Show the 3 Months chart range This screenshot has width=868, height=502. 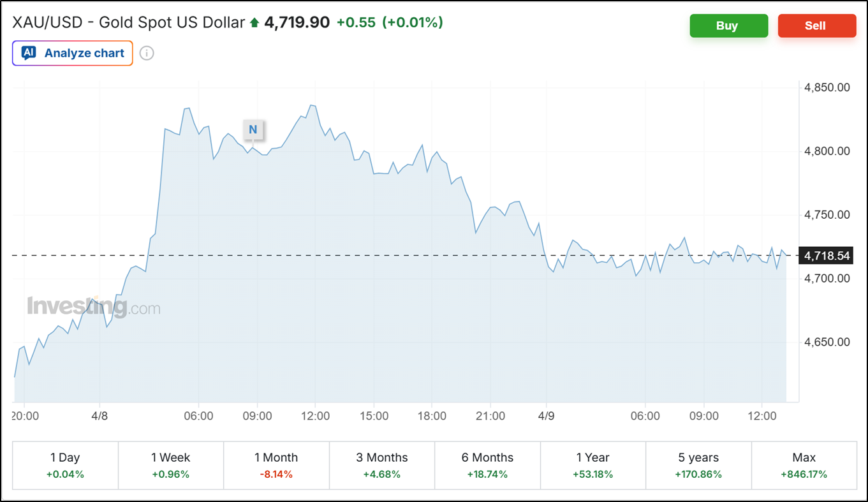point(381,465)
